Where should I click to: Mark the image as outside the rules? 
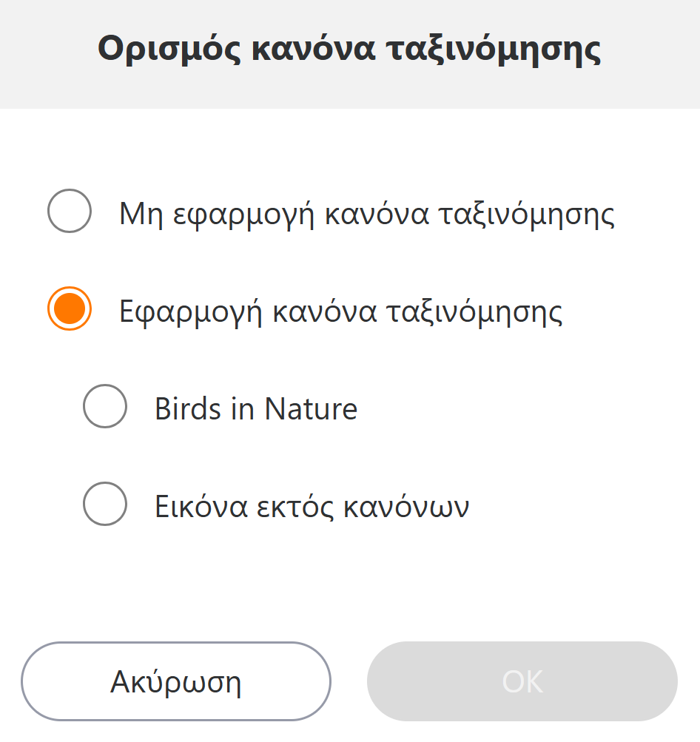105,504
